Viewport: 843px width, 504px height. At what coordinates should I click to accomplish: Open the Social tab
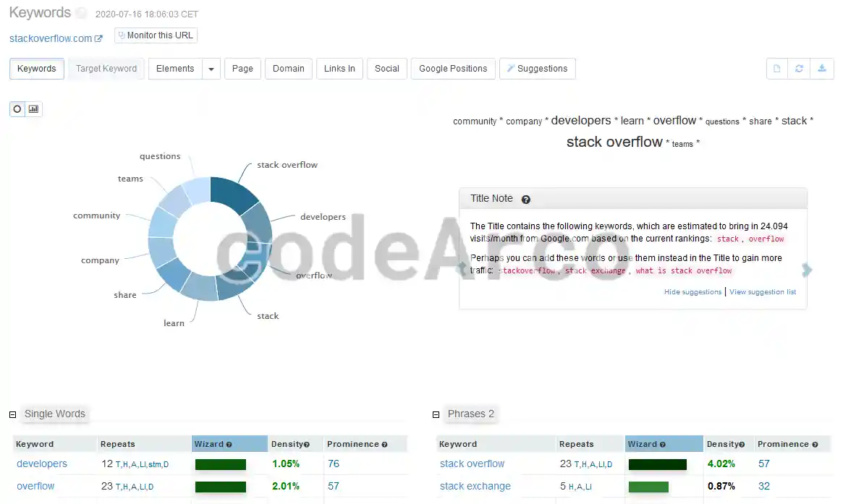pyautogui.click(x=387, y=69)
